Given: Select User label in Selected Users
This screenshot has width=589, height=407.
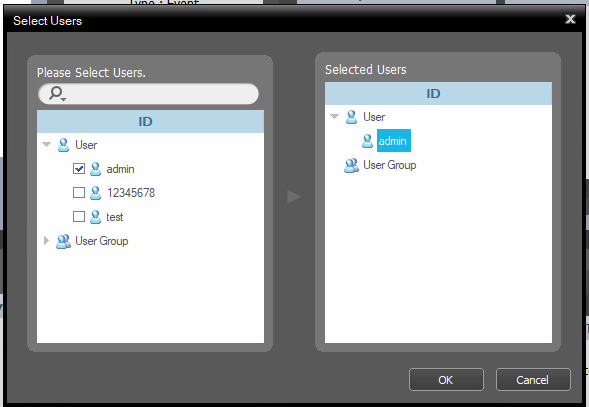Looking at the screenshot, I should pyautogui.click(x=374, y=117).
